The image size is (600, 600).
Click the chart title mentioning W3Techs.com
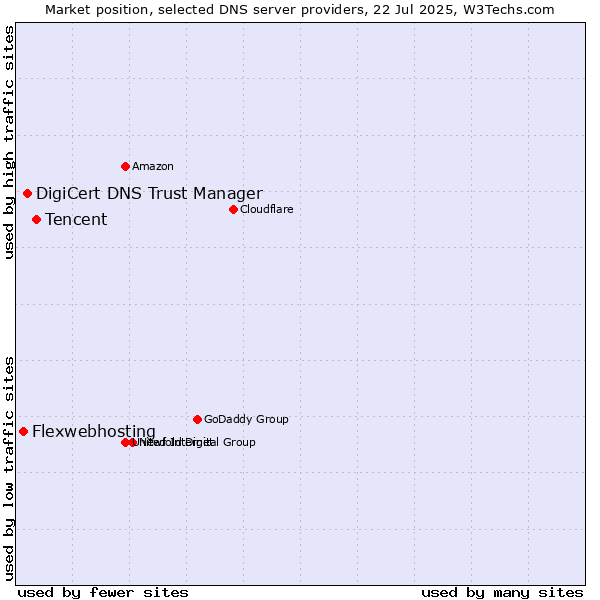pyautogui.click(x=300, y=10)
